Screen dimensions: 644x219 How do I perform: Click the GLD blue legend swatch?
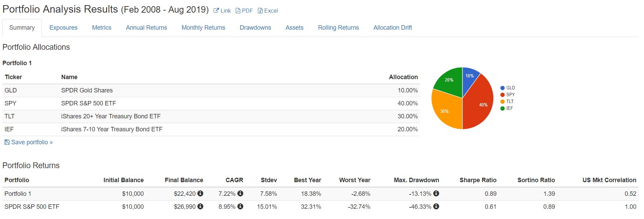pyautogui.click(x=502, y=88)
